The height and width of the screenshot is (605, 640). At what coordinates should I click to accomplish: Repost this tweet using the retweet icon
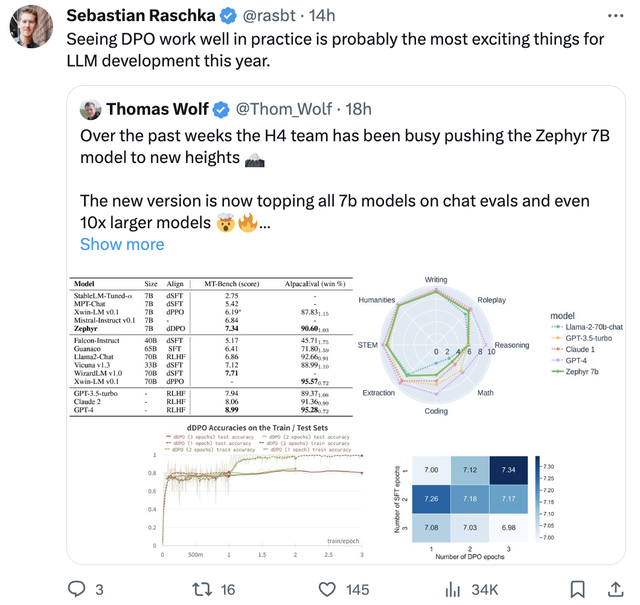pos(199,589)
